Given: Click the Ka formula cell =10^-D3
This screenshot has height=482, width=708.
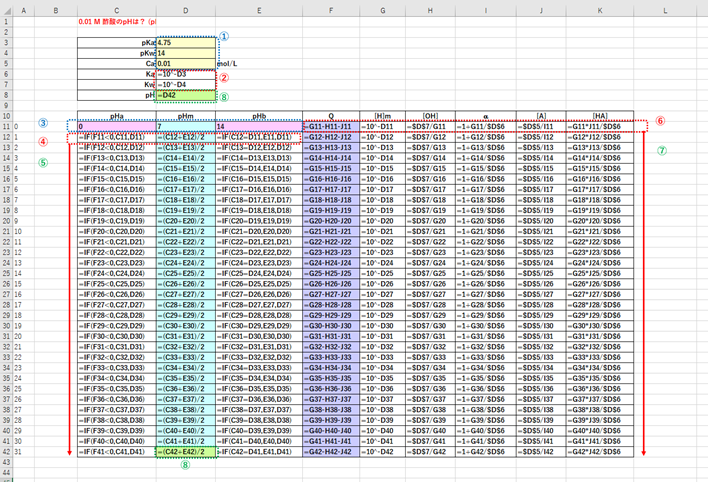Looking at the screenshot, I should click(186, 74).
